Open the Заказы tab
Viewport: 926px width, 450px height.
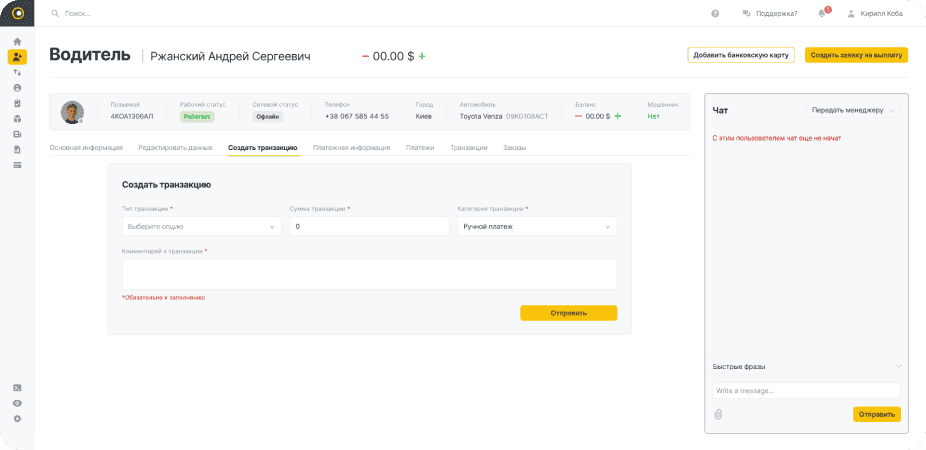point(514,148)
